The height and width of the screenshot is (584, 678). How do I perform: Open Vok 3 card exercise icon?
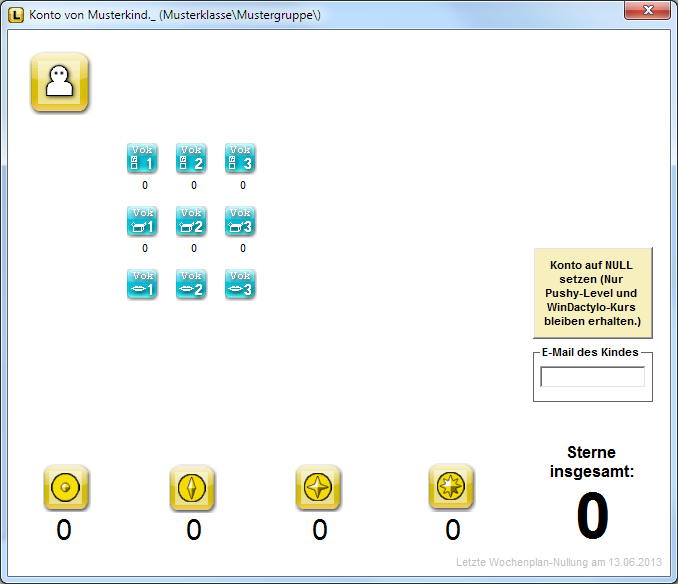[240, 158]
